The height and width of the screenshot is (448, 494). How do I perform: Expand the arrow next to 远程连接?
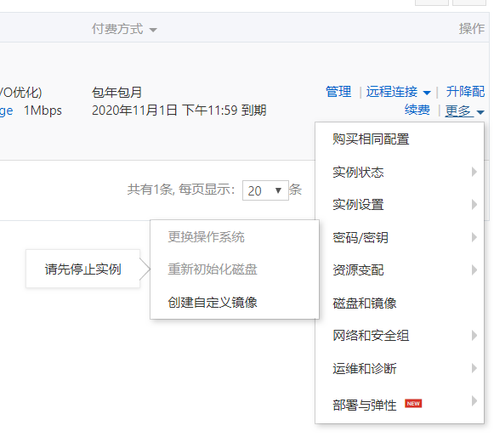[427, 93]
